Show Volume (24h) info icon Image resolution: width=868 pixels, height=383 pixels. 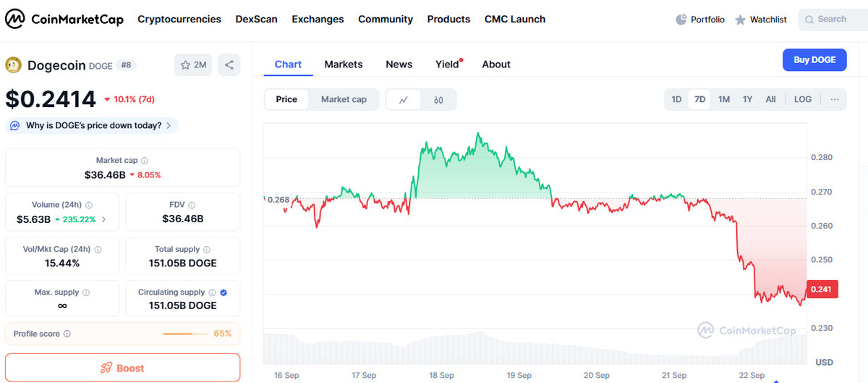(89, 205)
